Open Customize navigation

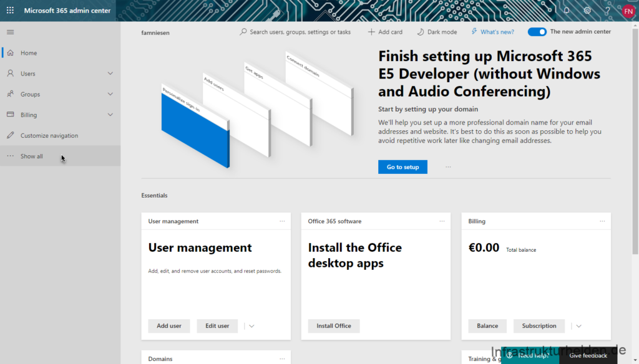(61, 135)
